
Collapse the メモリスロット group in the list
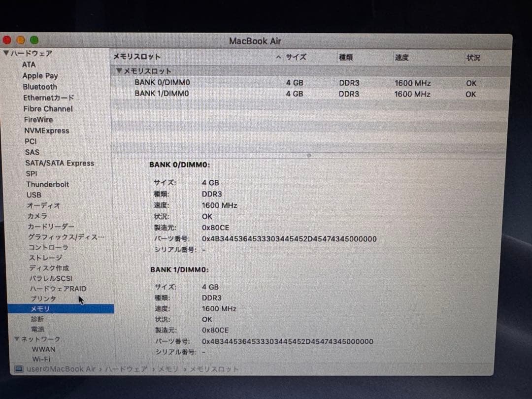[118, 70]
